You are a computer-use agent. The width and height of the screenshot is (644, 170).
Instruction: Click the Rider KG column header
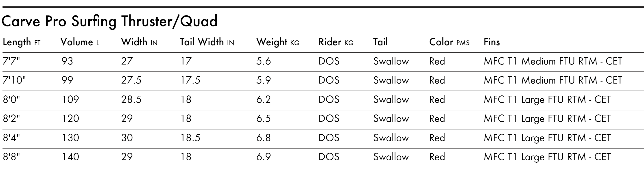pos(336,42)
